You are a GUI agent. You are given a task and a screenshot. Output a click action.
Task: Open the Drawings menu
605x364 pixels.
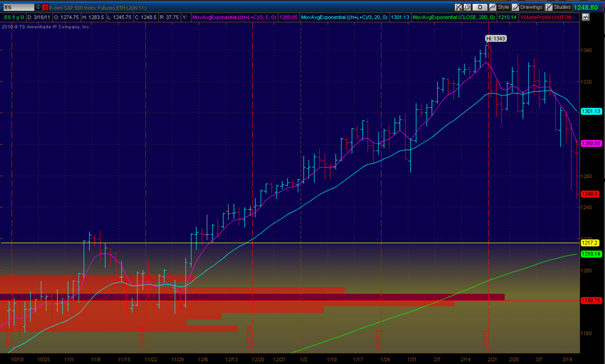coord(527,7)
